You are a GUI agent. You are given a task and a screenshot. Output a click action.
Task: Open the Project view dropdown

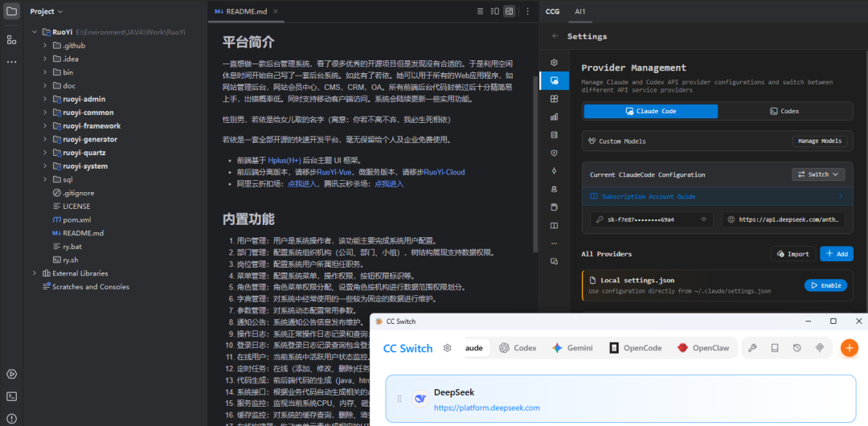(x=47, y=11)
